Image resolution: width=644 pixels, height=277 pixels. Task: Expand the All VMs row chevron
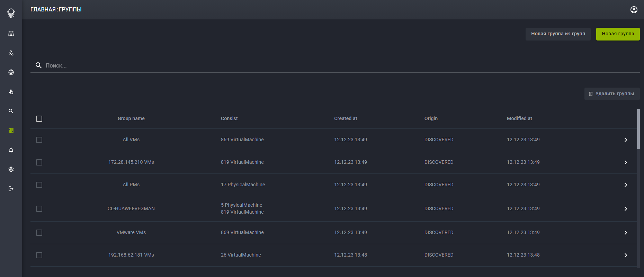point(626,140)
